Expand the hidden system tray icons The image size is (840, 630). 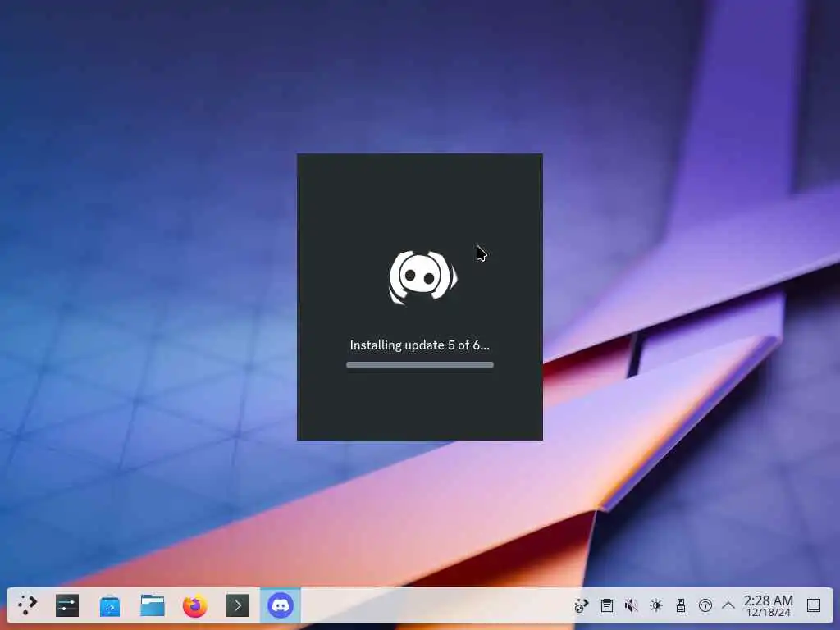(x=728, y=606)
